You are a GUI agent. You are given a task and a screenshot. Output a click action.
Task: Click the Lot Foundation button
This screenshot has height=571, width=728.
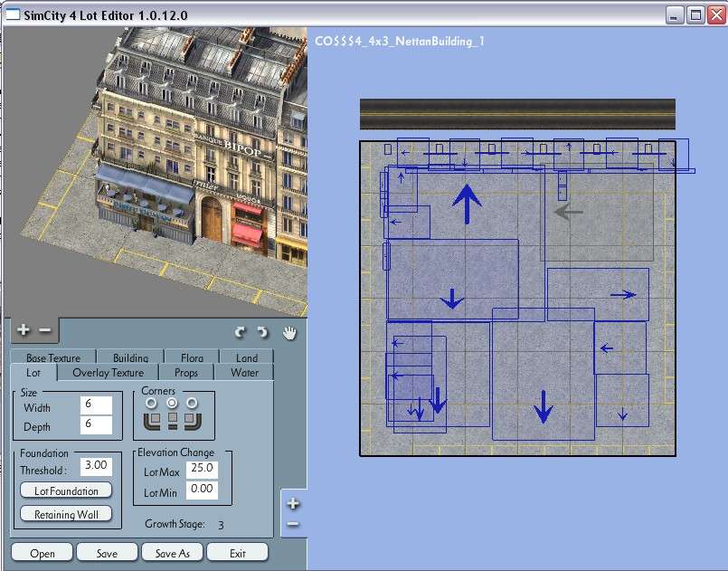(x=66, y=490)
